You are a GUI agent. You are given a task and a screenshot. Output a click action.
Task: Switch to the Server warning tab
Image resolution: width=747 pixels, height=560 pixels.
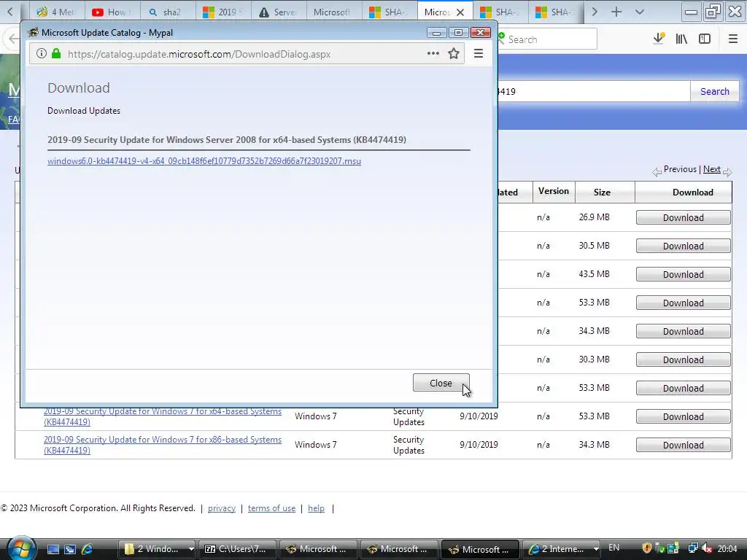pyautogui.click(x=278, y=12)
